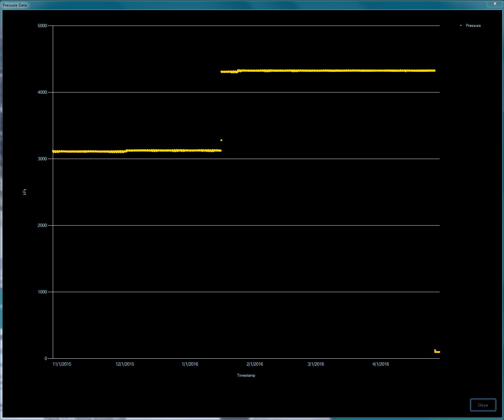This screenshot has width=504, height=420.
Task: Click the kPa y-axis title
Action: [25, 192]
